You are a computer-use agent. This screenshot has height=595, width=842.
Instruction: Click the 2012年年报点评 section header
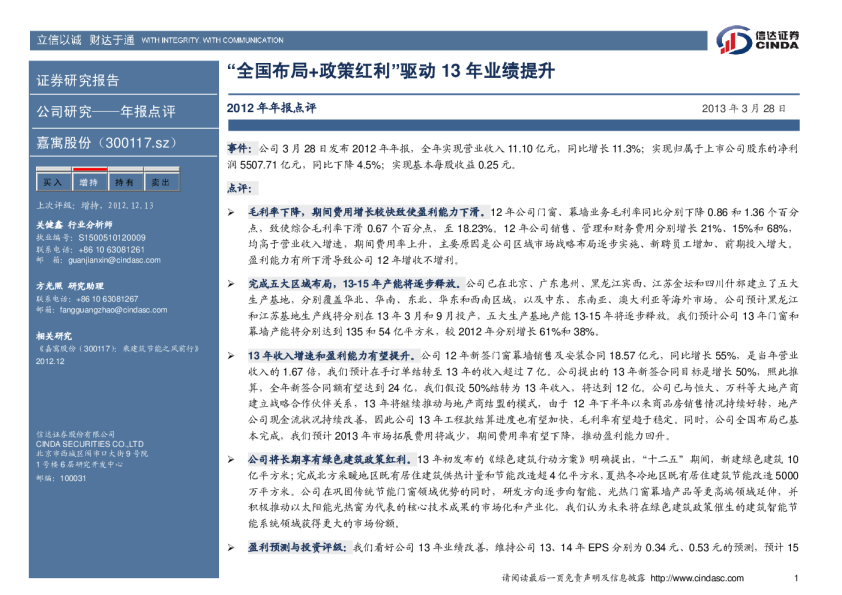click(271, 108)
